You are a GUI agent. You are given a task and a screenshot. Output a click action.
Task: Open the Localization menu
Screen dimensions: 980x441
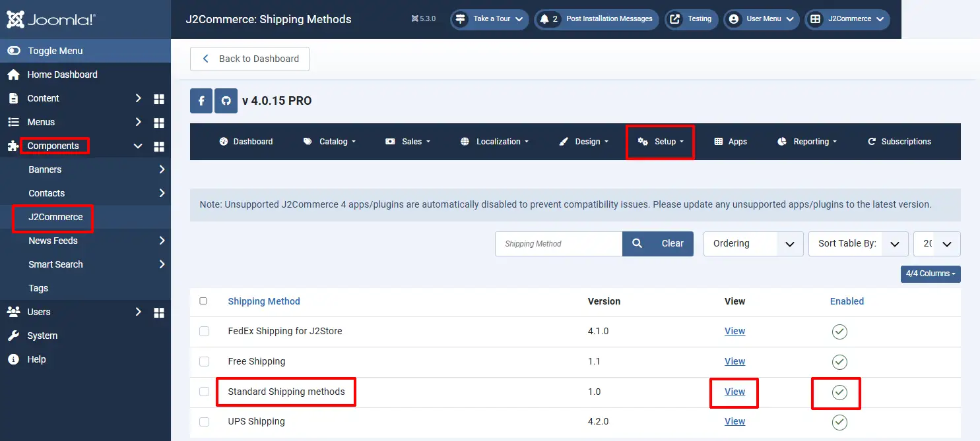494,142
